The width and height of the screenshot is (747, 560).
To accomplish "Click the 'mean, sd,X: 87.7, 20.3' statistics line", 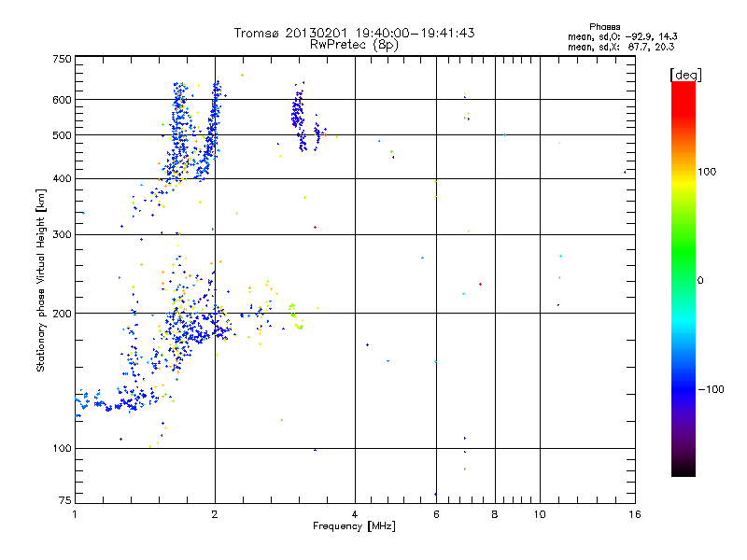I will click(621, 47).
